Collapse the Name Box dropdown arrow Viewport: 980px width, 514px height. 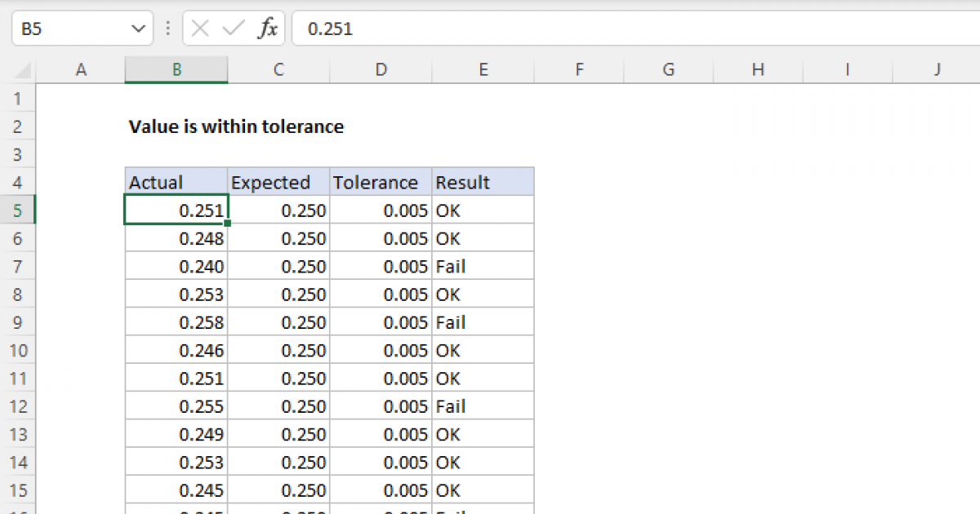click(139, 28)
